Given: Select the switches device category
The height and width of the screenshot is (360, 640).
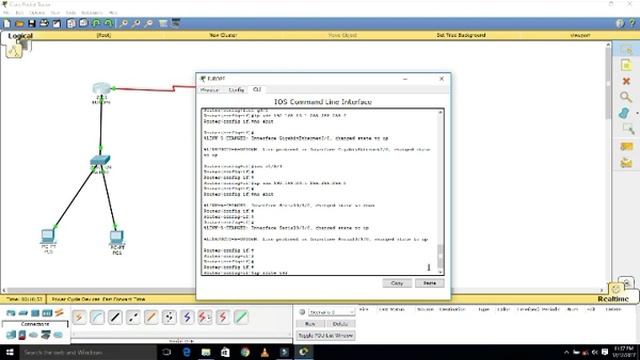Looking at the screenshot, I should tap(23, 313).
